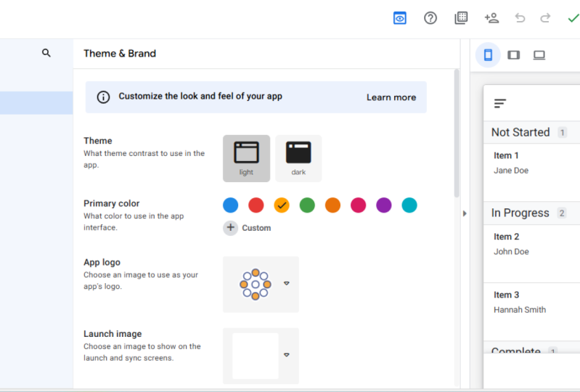
Task: Click the Custom color plus button
Action: click(230, 228)
